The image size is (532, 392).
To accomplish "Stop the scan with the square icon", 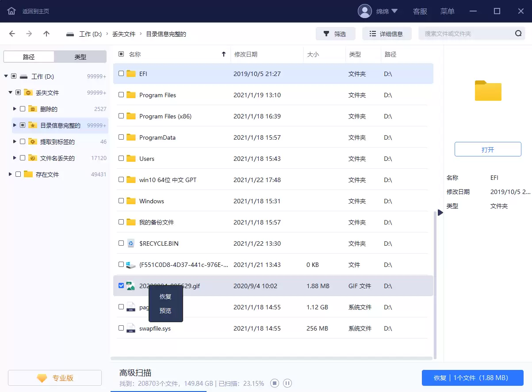I will point(274,383).
